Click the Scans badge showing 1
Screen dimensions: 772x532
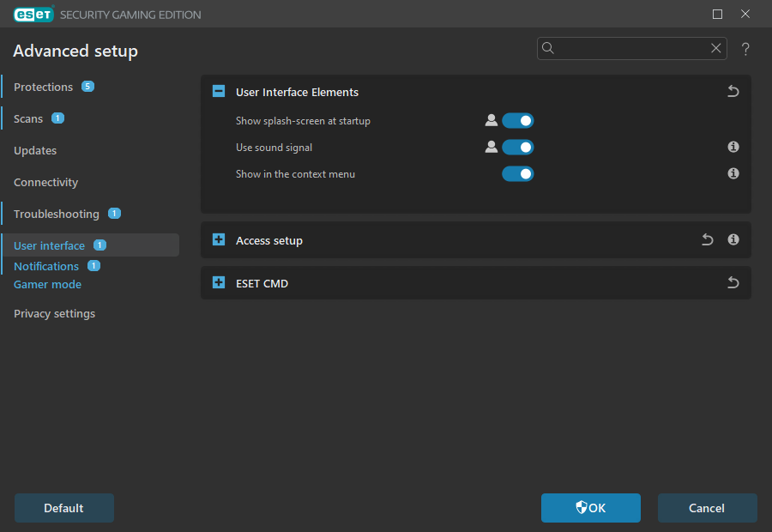(57, 118)
